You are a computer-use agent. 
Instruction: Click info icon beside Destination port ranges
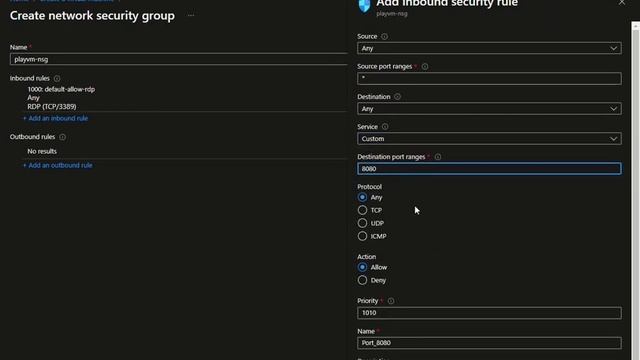click(x=438, y=157)
